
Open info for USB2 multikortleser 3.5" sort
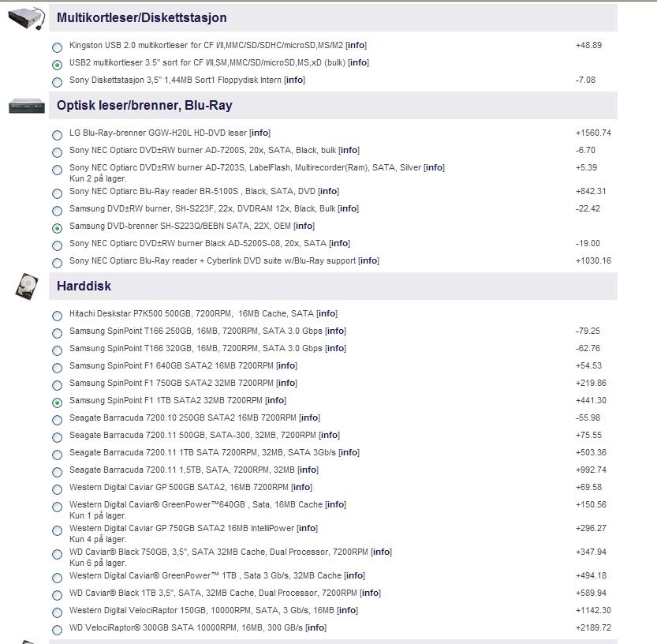click(x=359, y=63)
